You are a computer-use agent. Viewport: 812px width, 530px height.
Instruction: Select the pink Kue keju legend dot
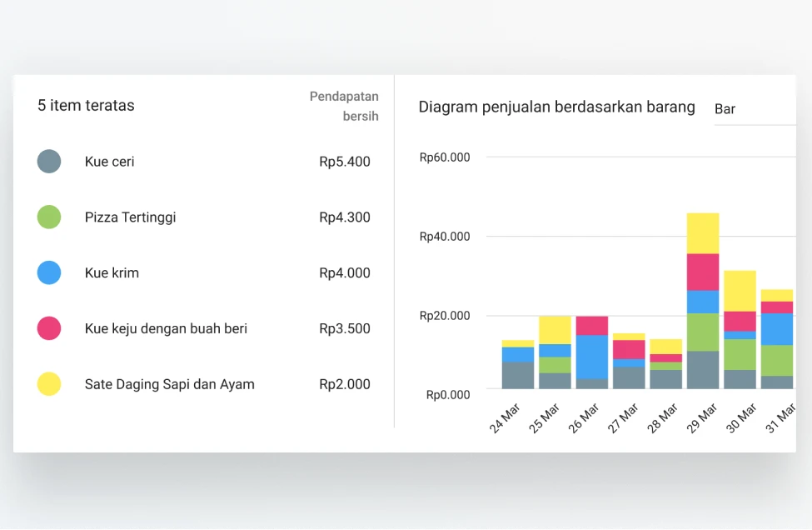click(49, 328)
